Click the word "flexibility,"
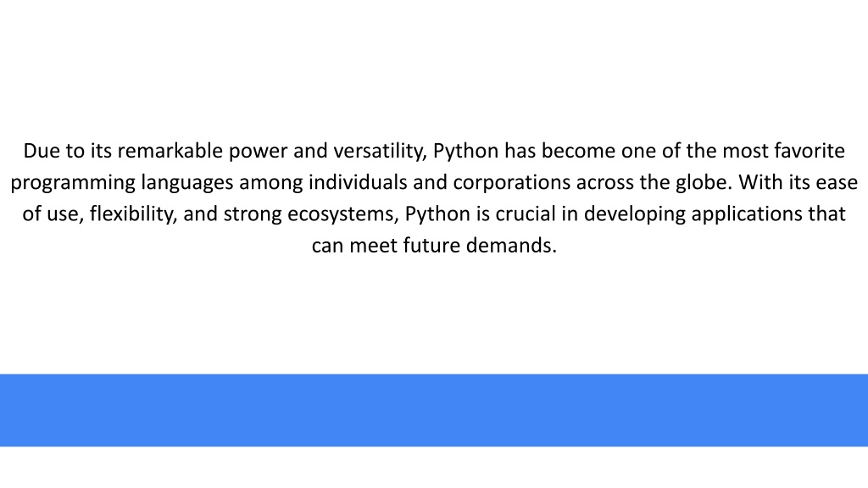This screenshot has height=488, width=868. coord(133,214)
